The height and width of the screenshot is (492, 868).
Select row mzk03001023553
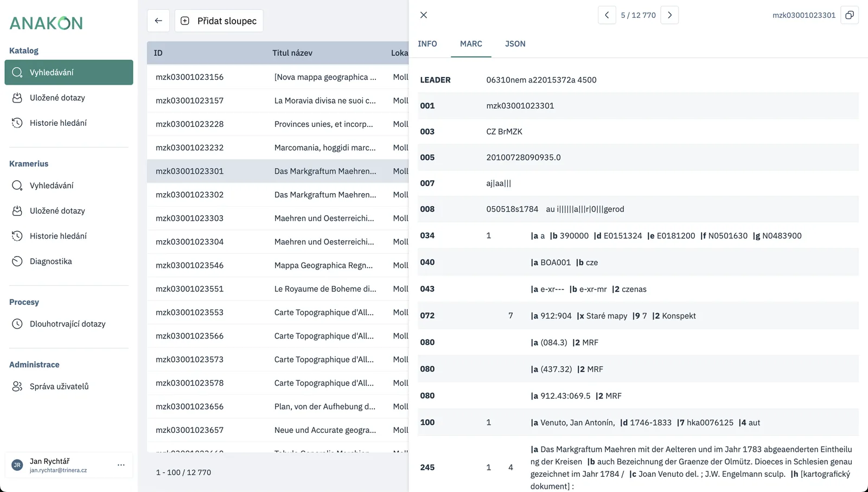pyautogui.click(x=278, y=312)
